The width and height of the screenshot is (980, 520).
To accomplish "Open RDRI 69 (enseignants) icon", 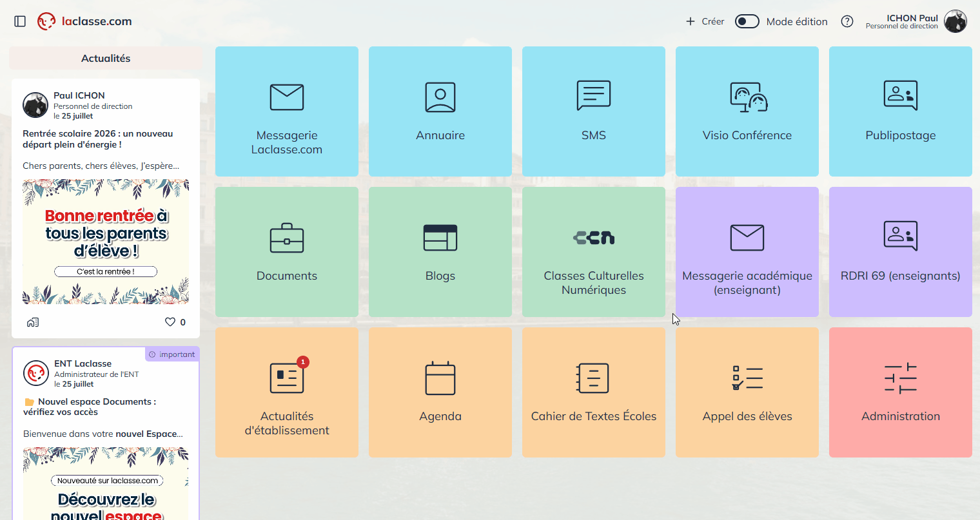I will tap(901, 236).
